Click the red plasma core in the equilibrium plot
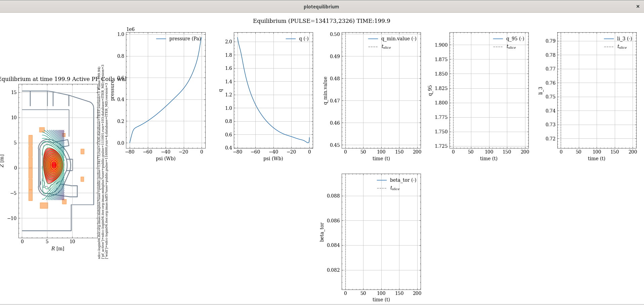The height and width of the screenshot is (305, 644). click(x=54, y=165)
